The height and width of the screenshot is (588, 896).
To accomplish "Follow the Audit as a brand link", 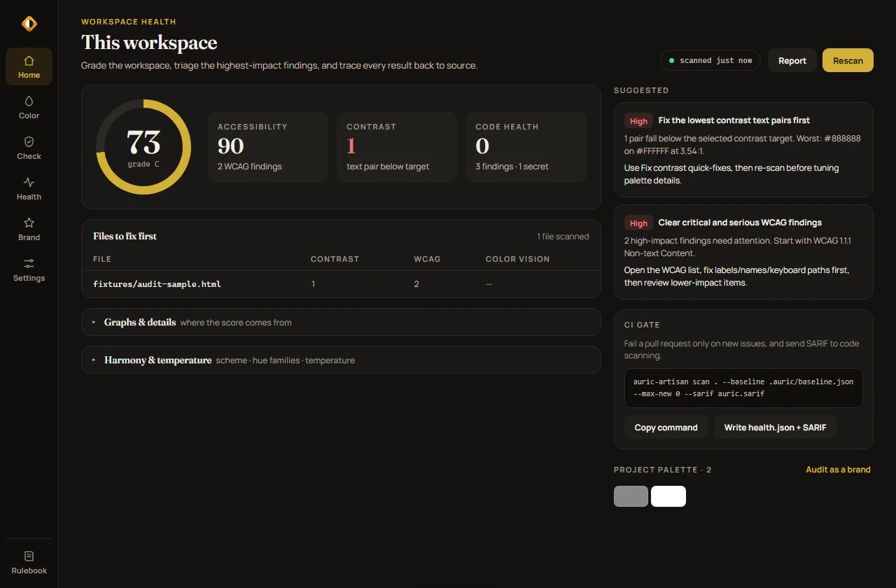I will click(x=838, y=470).
